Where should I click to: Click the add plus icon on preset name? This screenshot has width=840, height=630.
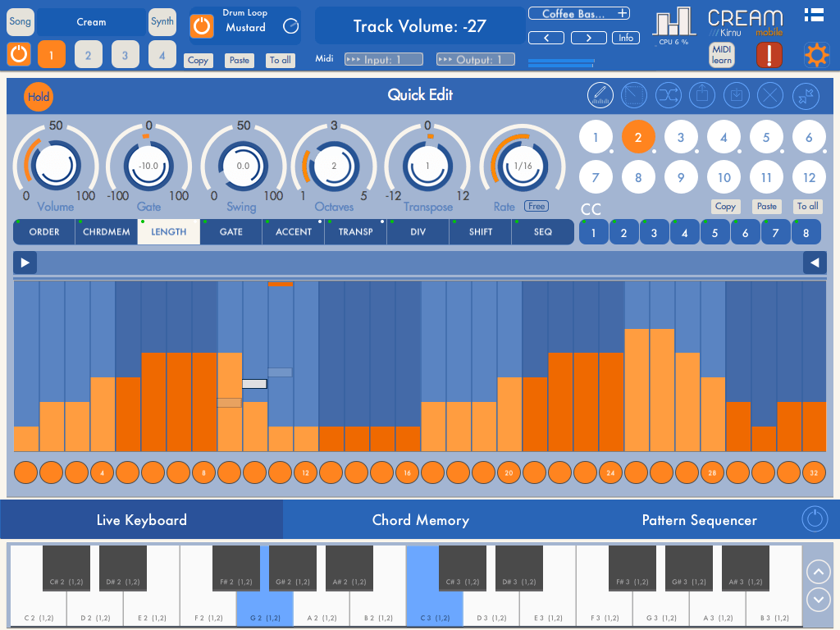(623, 13)
